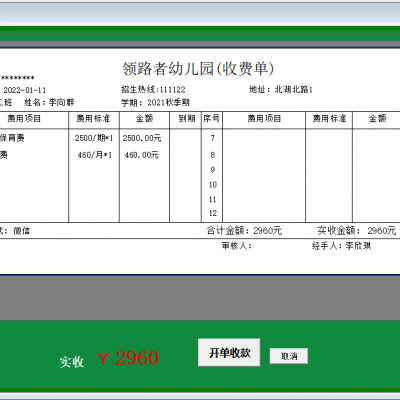Click the 招生热线:111122 text

coord(153,89)
